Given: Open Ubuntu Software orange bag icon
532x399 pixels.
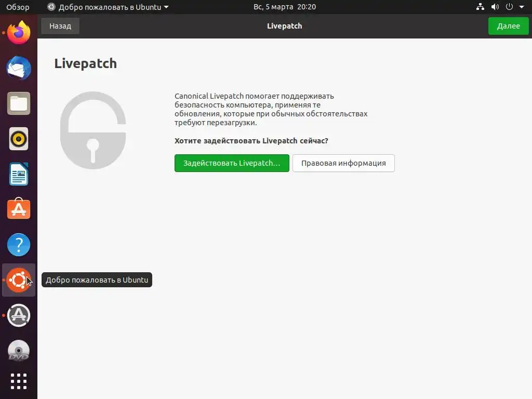Looking at the screenshot, I should 19,209.
